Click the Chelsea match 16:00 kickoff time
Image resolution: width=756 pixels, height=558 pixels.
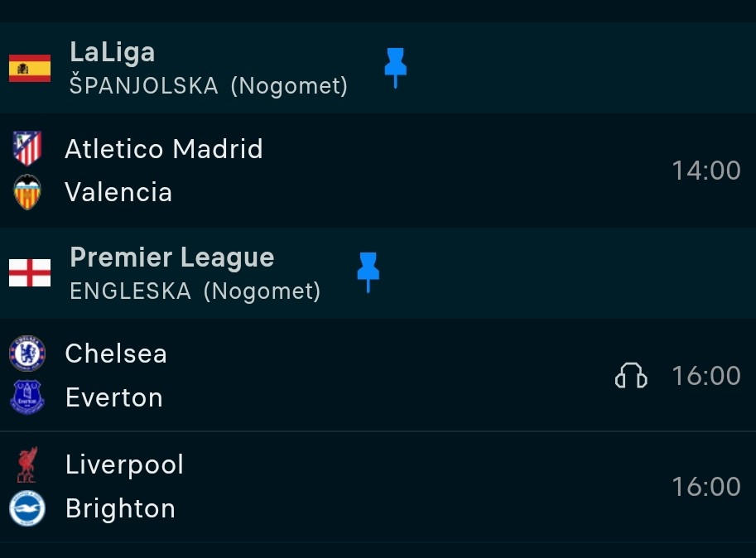(705, 376)
